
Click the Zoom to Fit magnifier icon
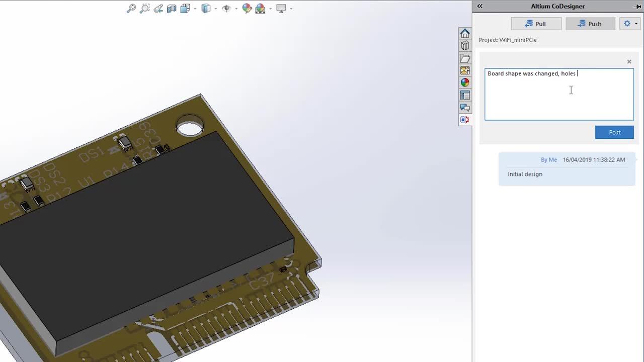tap(131, 9)
